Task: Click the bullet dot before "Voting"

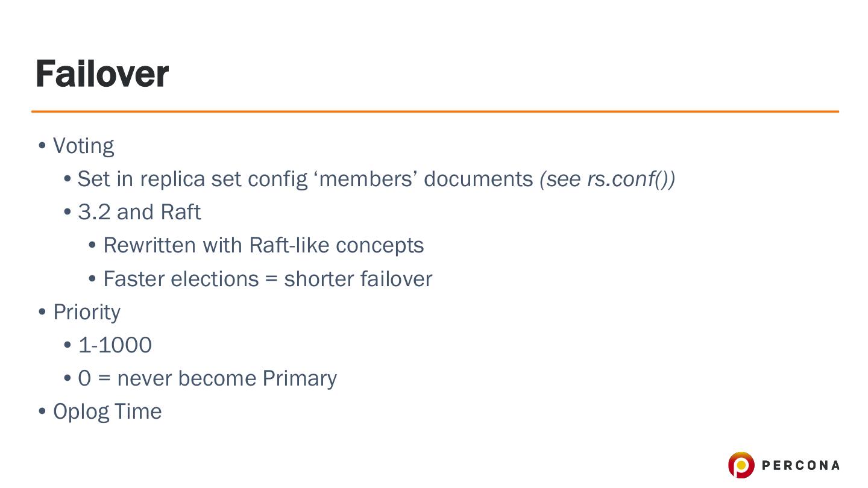Action: click(x=42, y=146)
